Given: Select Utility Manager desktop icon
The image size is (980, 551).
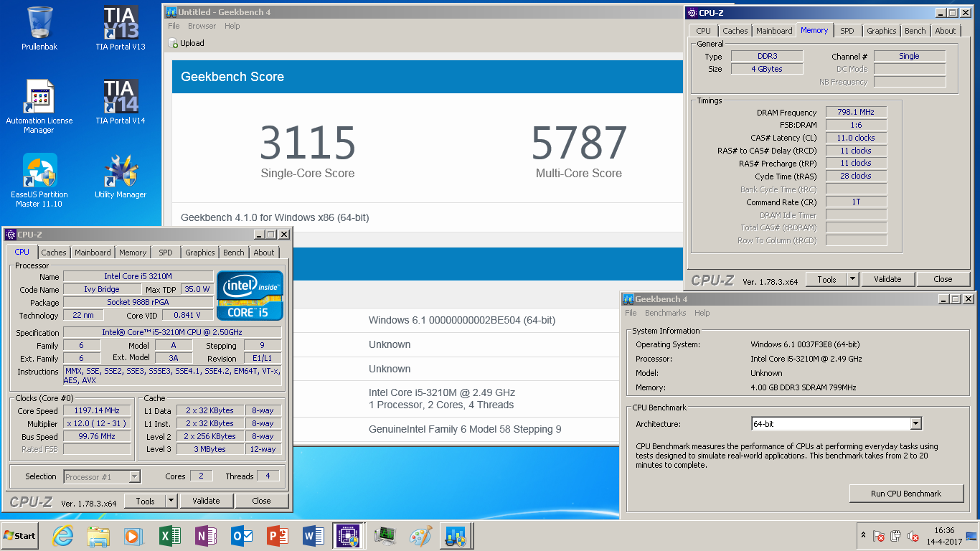Looking at the screenshot, I should click(x=121, y=176).
